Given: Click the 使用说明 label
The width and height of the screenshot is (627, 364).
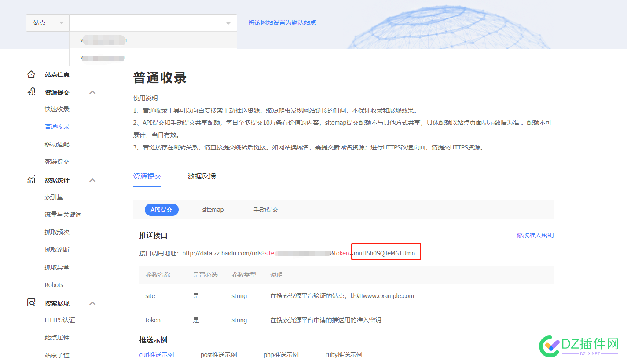Looking at the screenshot, I should (146, 98).
